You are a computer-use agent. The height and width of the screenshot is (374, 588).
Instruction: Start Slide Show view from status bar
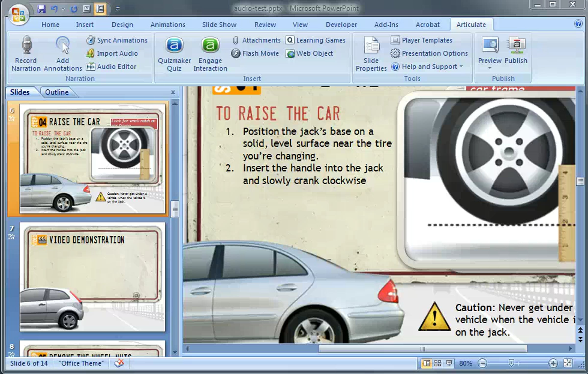click(x=449, y=363)
